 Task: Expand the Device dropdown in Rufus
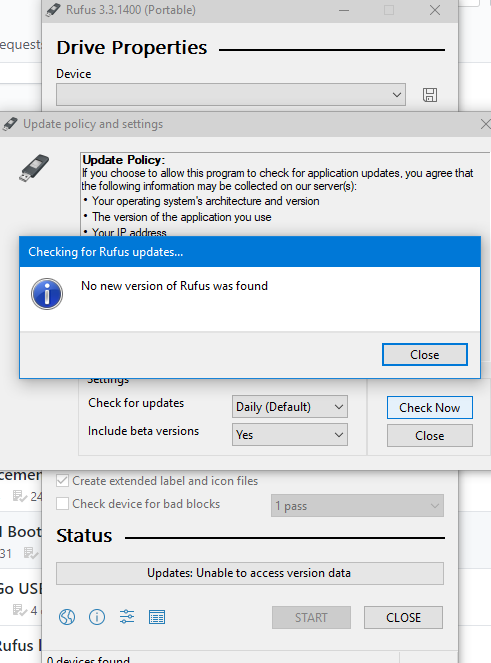click(x=231, y=94)
